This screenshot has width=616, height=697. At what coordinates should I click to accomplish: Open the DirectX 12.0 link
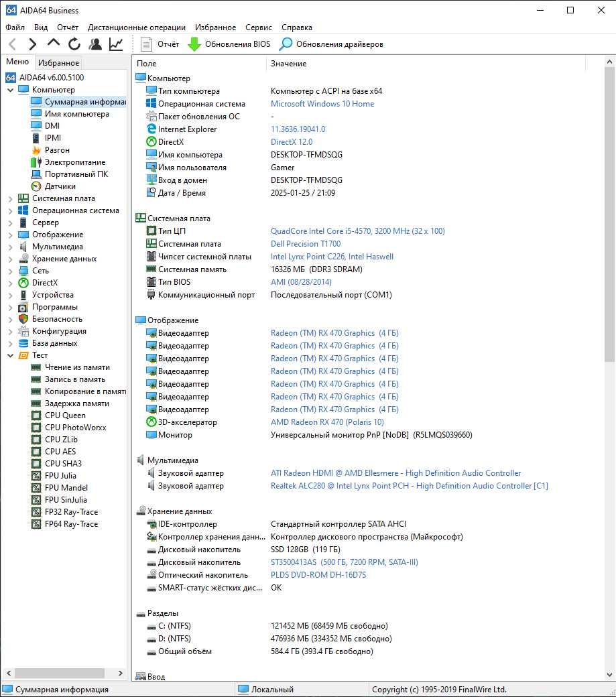pyautogui.click(x=292, y=142)
